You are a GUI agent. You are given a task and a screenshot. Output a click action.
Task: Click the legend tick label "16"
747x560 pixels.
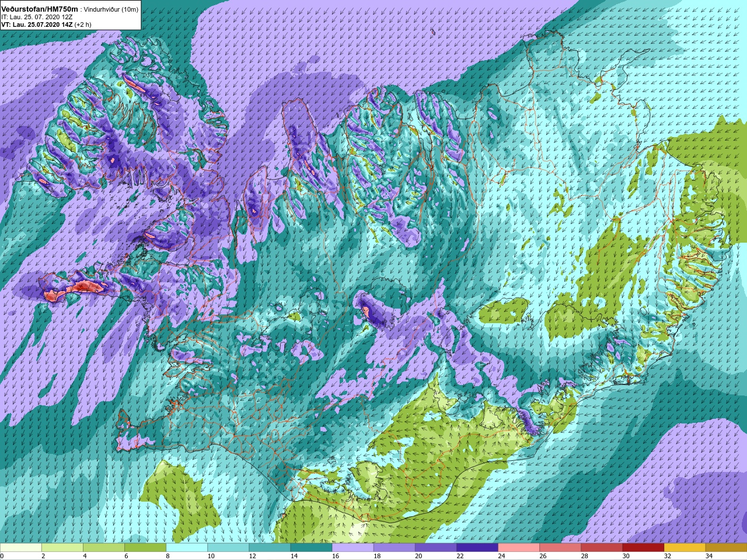tap(335, 556)
